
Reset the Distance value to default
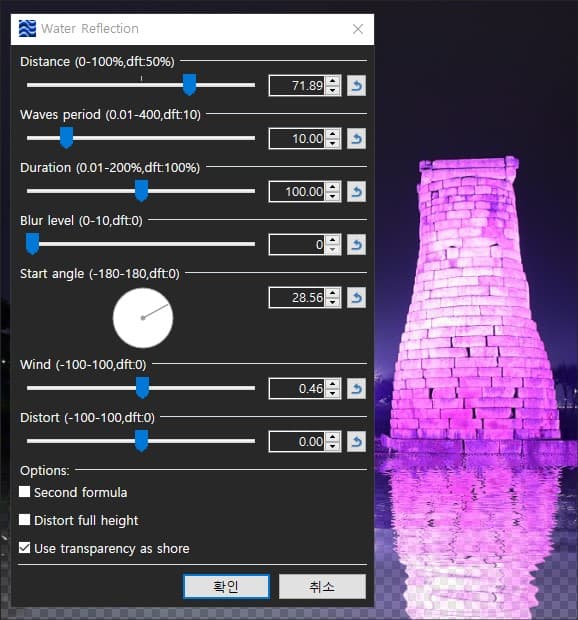click(356, 85)
